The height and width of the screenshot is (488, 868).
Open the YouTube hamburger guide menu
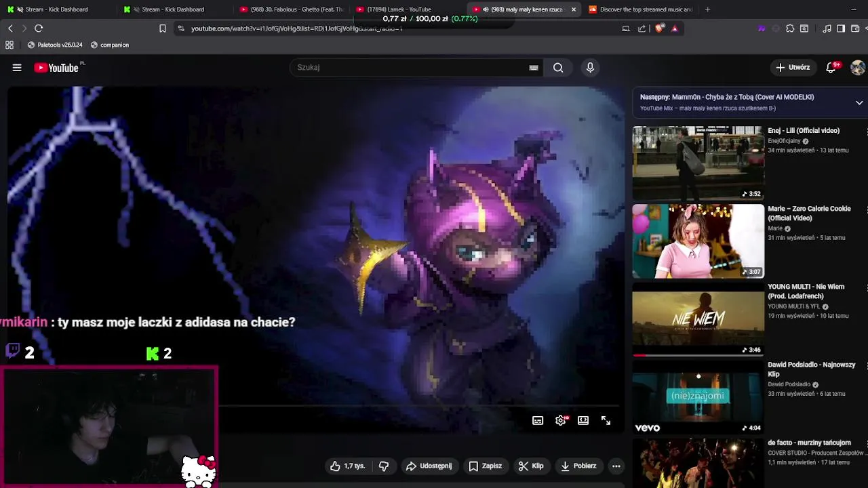tap(17, 68)
